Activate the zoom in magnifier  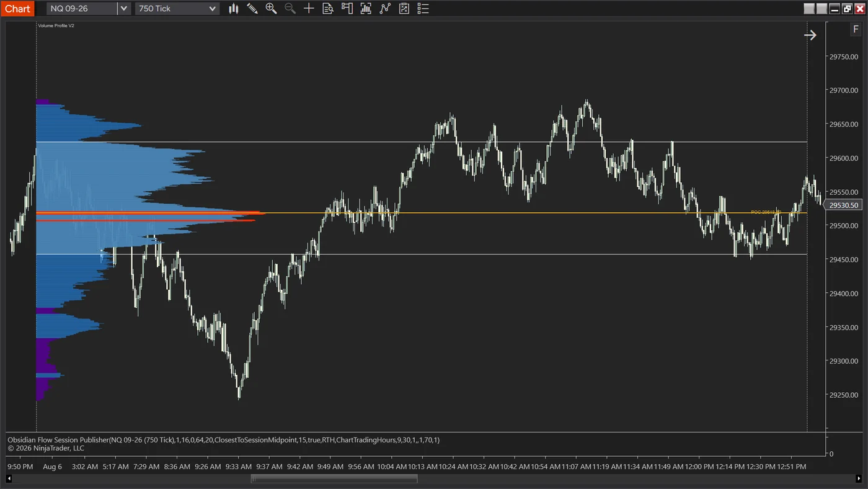[271, 9]
